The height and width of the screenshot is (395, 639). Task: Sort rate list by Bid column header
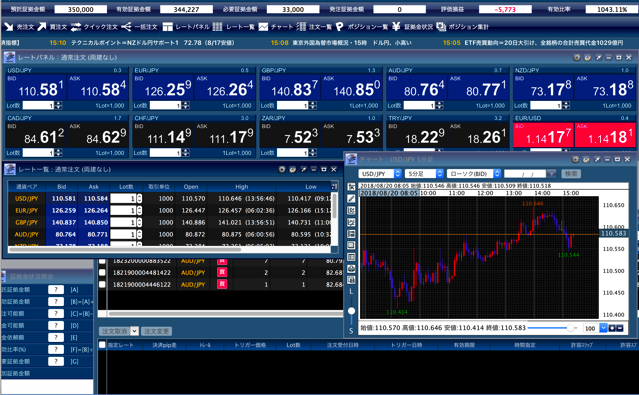pos(62,187)
